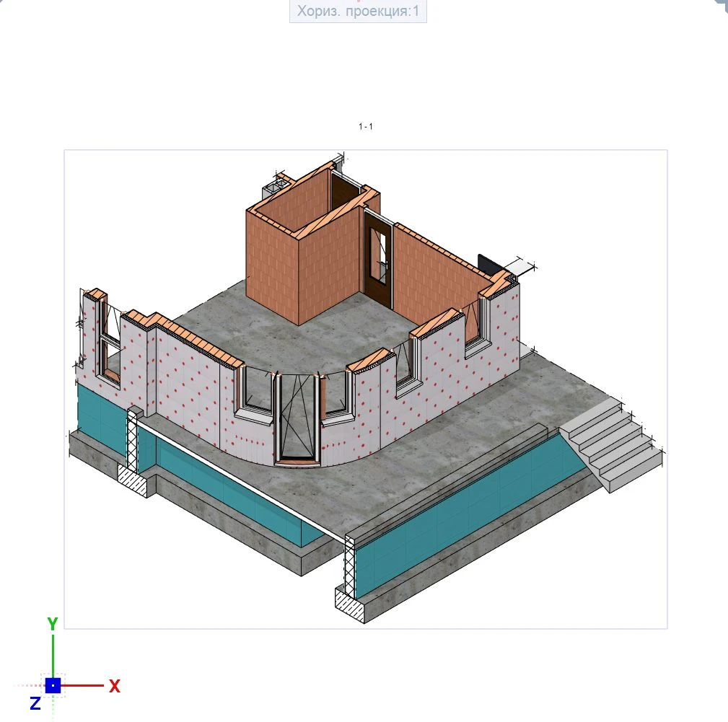The width and height of the screenshot is (728, 722).
Task: Select the concrete staircase on the right
Action: [610, 444]
